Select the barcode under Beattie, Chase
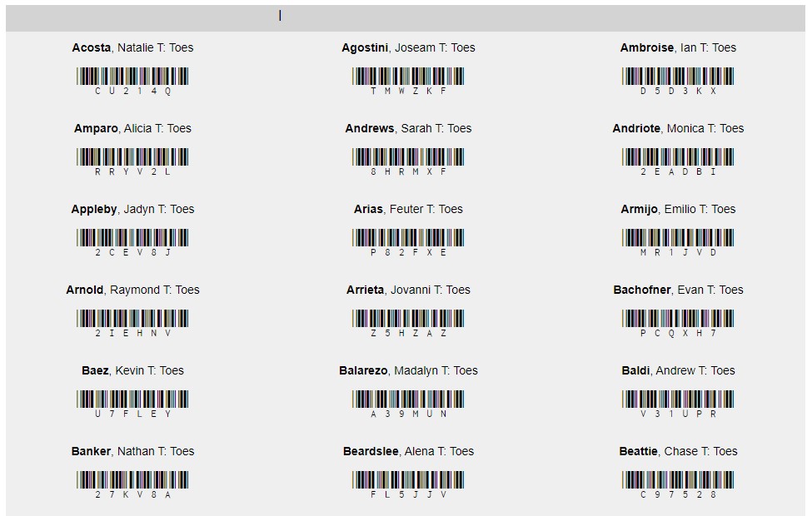812x516 pixels. [x=678, y=479]
